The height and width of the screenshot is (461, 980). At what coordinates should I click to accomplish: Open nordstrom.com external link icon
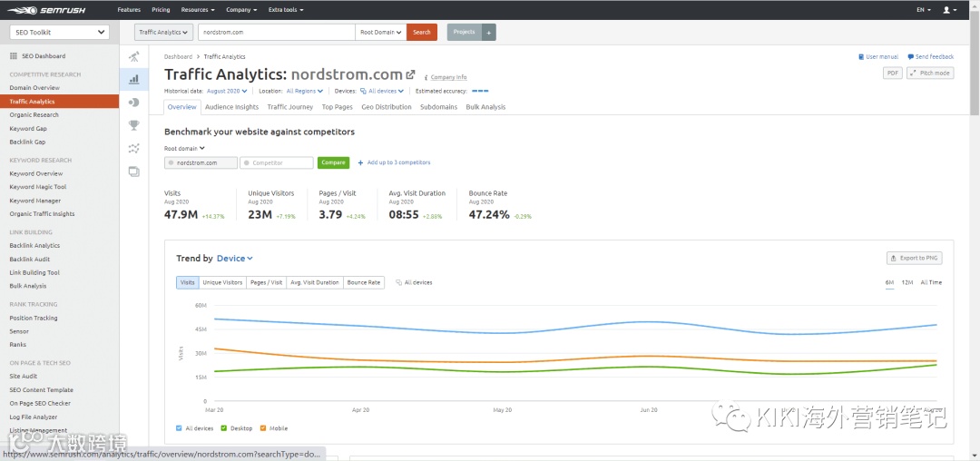pos(411,74)
